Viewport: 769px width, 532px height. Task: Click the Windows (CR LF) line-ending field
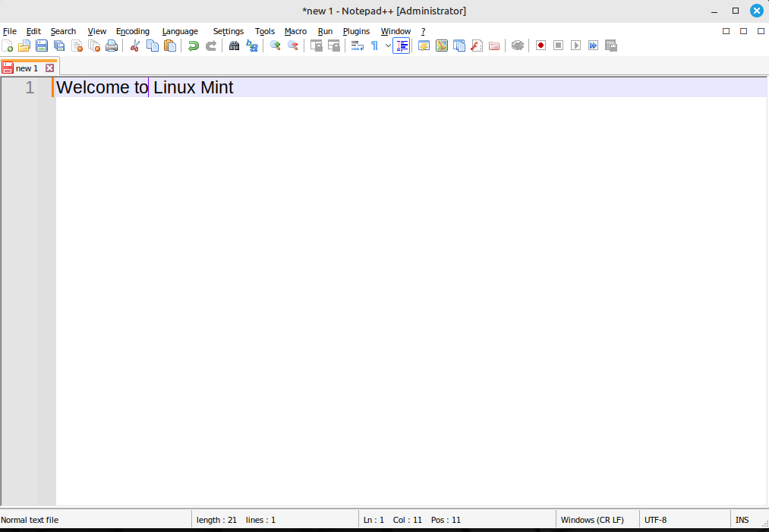pyautogui.click(x=592, y=520)
